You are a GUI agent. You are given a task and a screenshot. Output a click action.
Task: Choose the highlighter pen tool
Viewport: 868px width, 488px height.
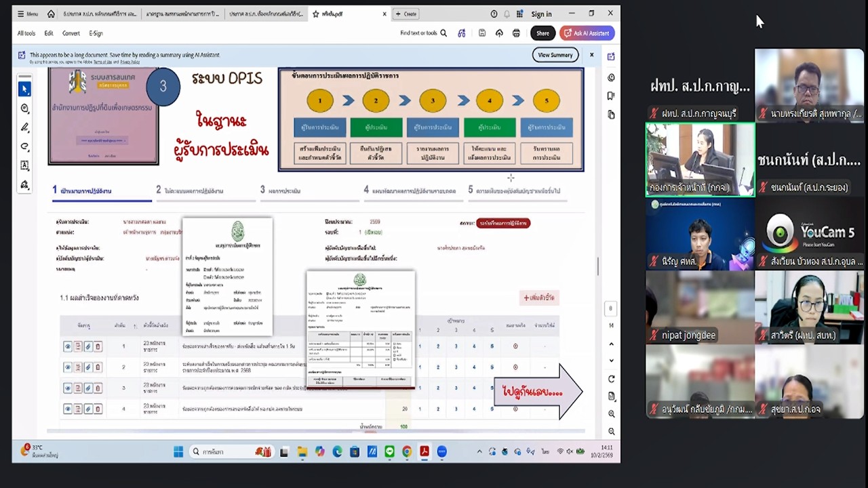pyautogui.click(x=24, y=127)
